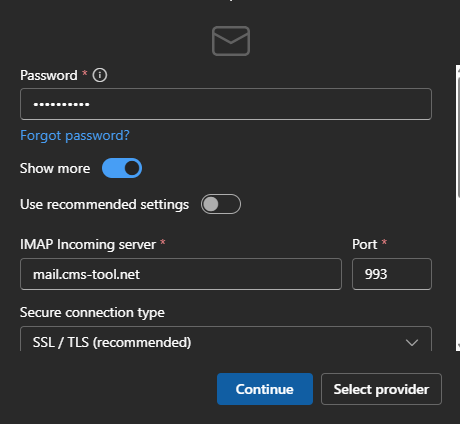
Task: Expand the Secure connection type chevron arrow
Action: [x=412, y=342]
